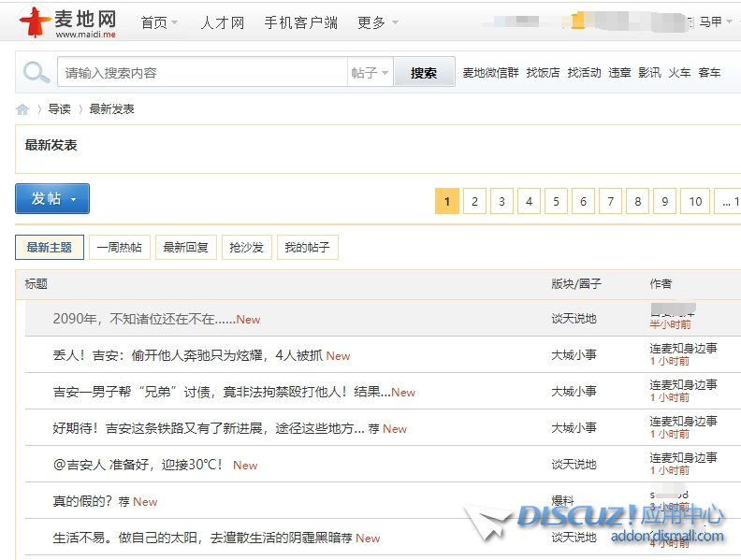Expand the 更多 menu
741x560 pixels.
click(377, 22)
